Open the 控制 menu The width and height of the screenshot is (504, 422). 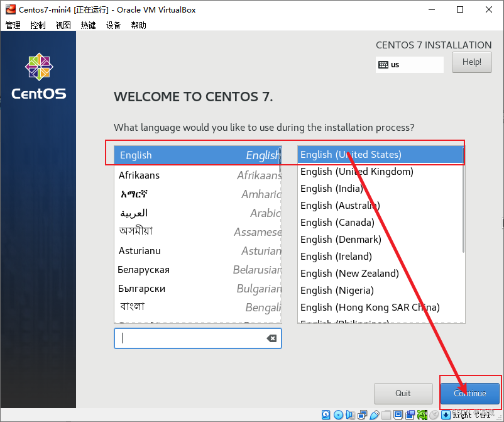pyautogui.click(x=38, y=25)
